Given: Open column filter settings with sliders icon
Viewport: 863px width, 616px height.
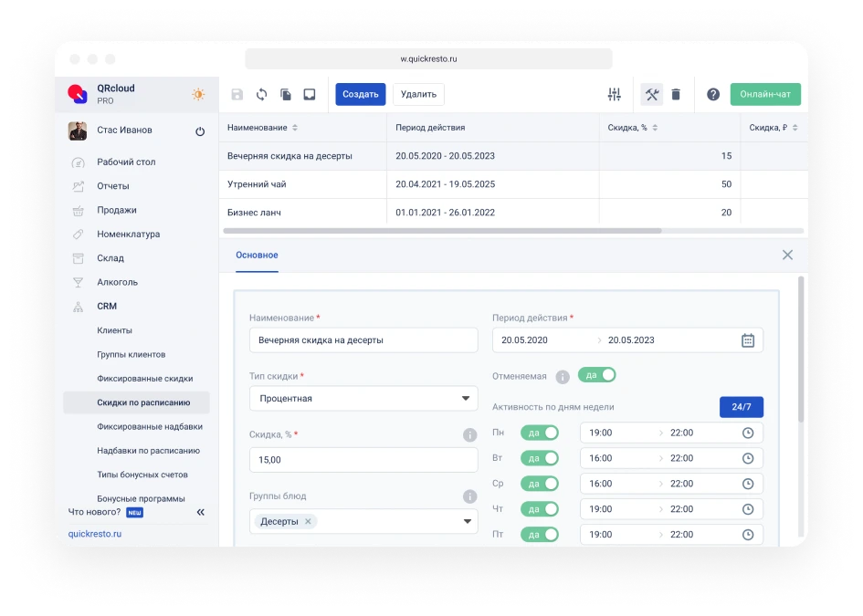Looking at the screenshot, I should [x=615, y=94].
